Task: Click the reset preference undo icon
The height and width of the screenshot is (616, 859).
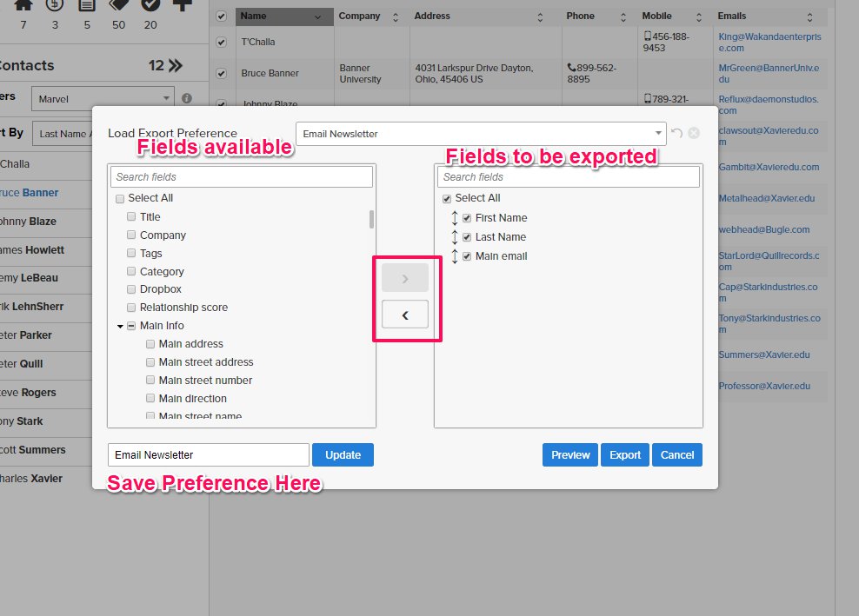Action: pyautogui.click(x=676, y=133)
